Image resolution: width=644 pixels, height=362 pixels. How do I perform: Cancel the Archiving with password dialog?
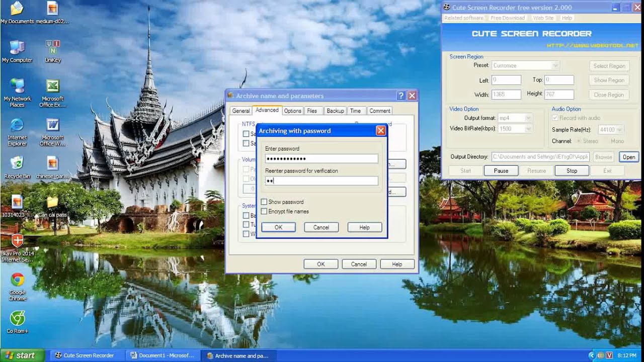(x=321, y=227)
